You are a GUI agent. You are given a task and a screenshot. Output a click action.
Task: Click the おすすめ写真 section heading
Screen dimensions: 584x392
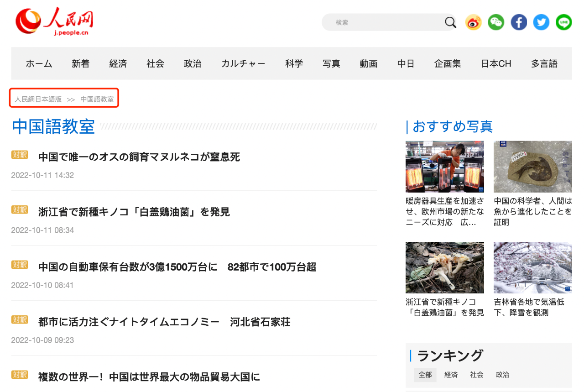[x=453, y=126]
